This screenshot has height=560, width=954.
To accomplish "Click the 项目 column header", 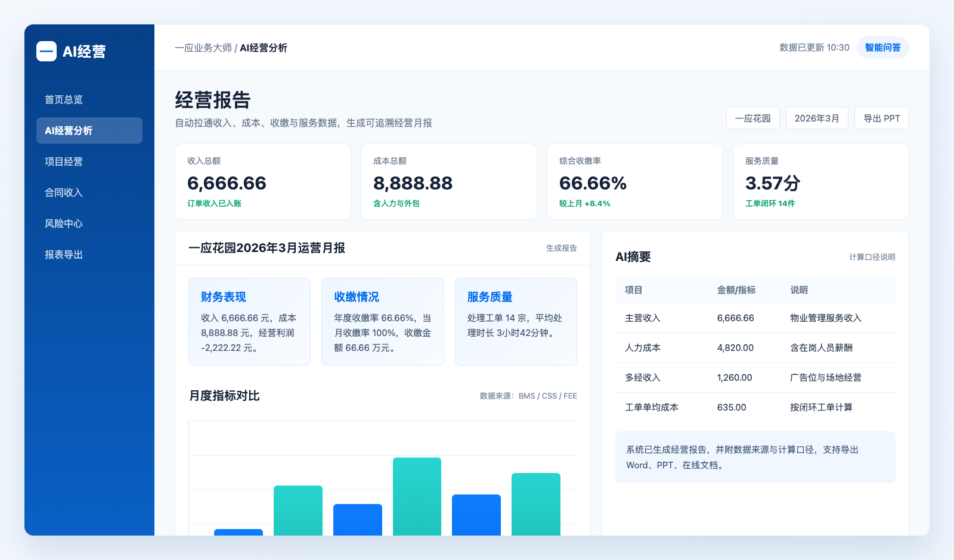I will click(634, 290).
